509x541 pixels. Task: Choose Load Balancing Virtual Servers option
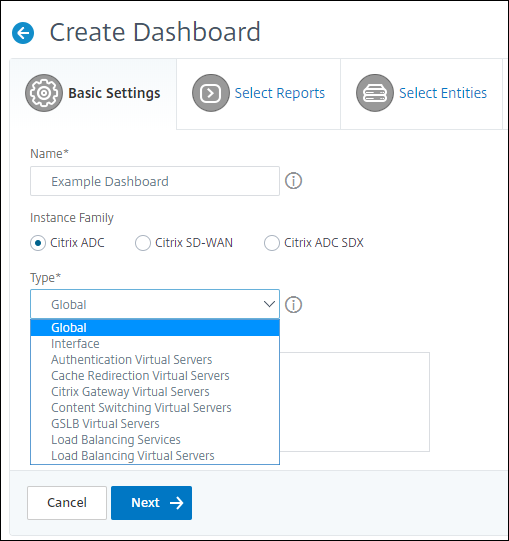[155, 455]
